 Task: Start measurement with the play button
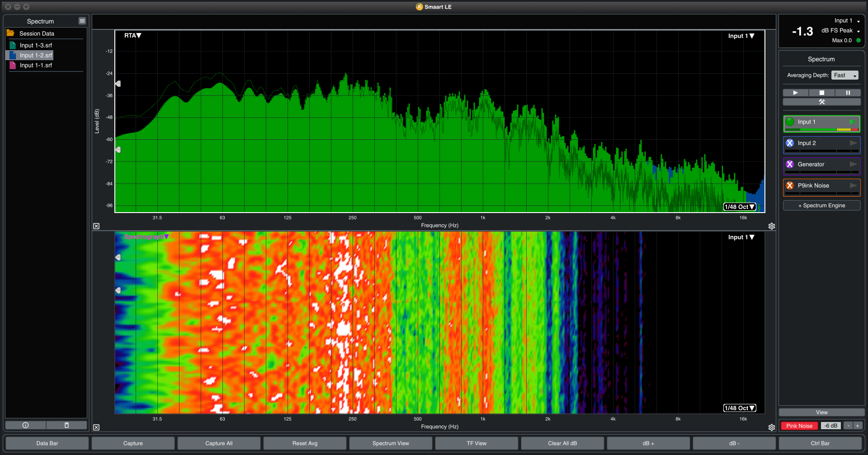796,93
